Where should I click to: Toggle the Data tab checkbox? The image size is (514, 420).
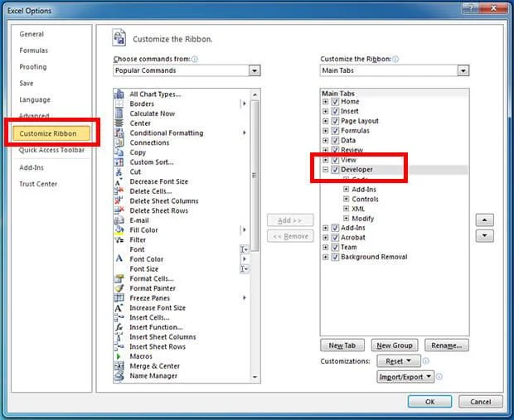(x=335, y=141)
